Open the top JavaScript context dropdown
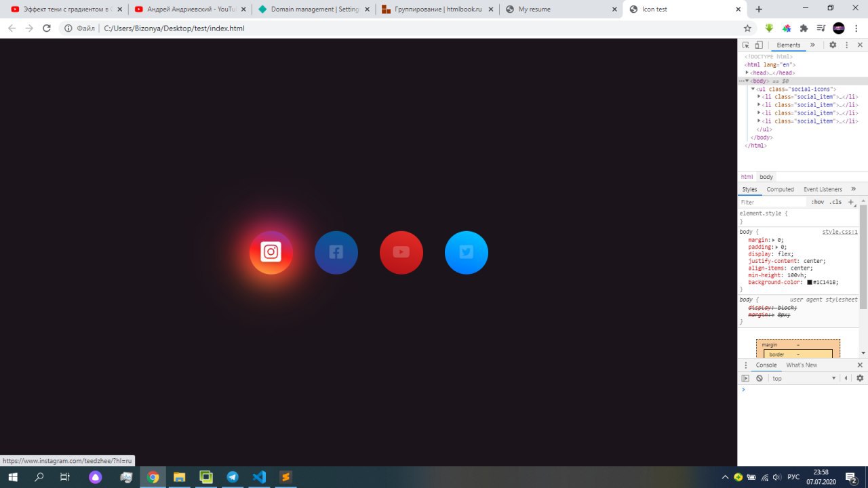 pos(804,378)
